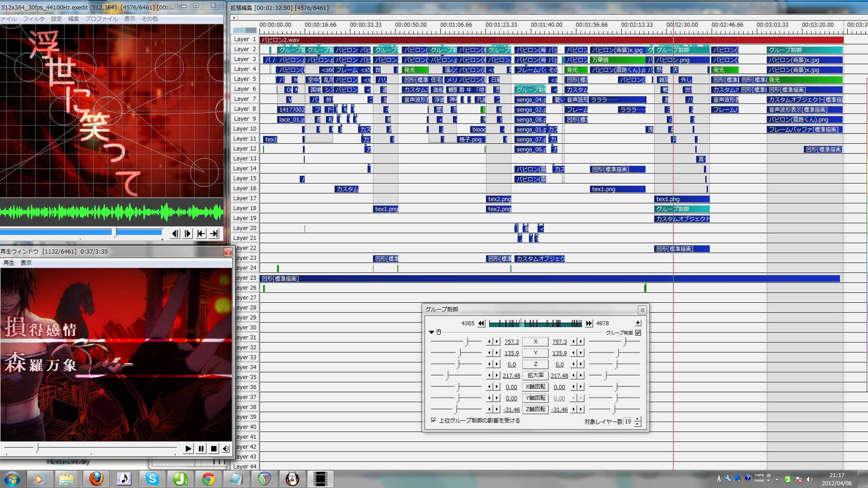The width and height of the screenshot is (868, 488).
Task: Go to previous keyframe in グループ制御 dialog
Action: point(481,324)
